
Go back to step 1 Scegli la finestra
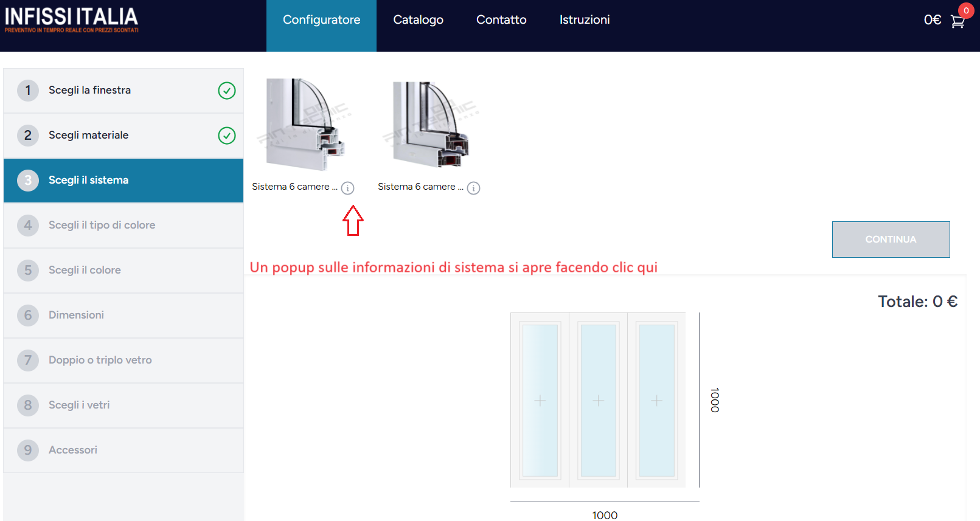coord(89,90)
